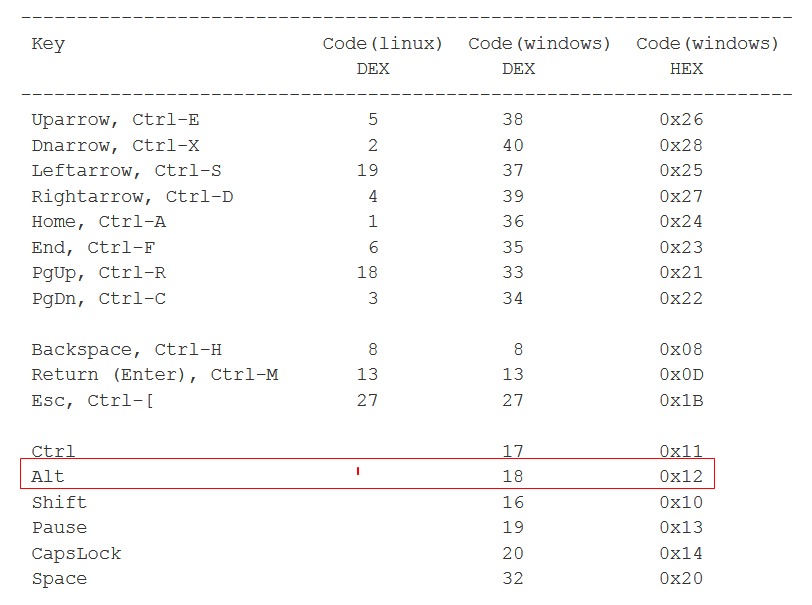The height and width of the screenshot is (605, 812).
Task: Click the 'HEX' column subheader
Action: point(686,69)
